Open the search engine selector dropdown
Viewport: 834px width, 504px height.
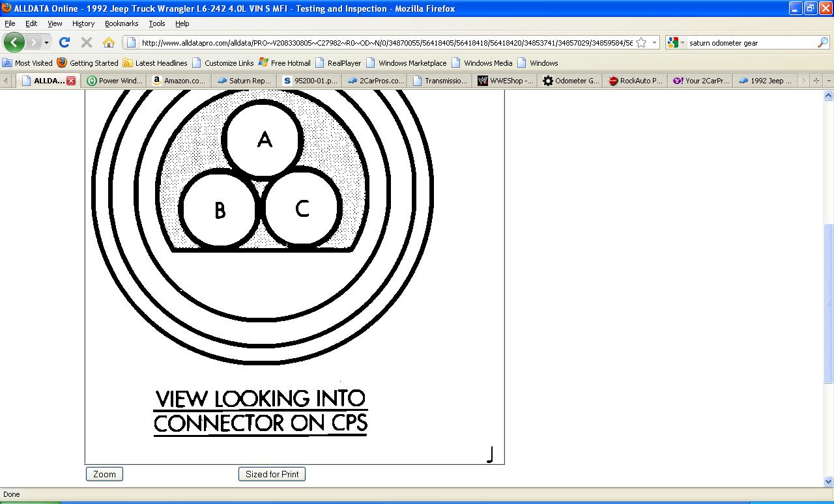click(676, 43)
